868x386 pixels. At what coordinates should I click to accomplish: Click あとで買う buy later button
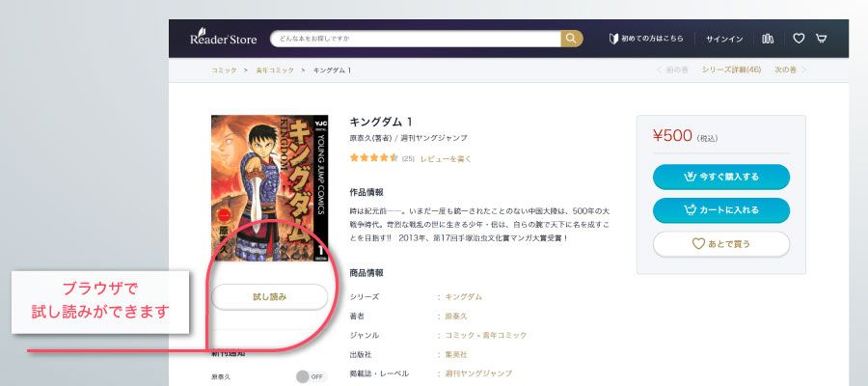721,244
